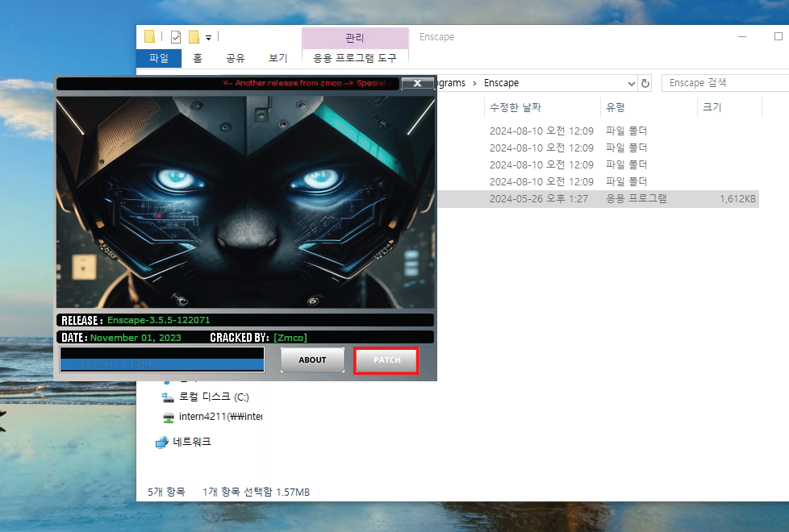This screenshot has height=532, width=789.
Task: Minimize the Enscape Explorer window
Action: point(742,37)
